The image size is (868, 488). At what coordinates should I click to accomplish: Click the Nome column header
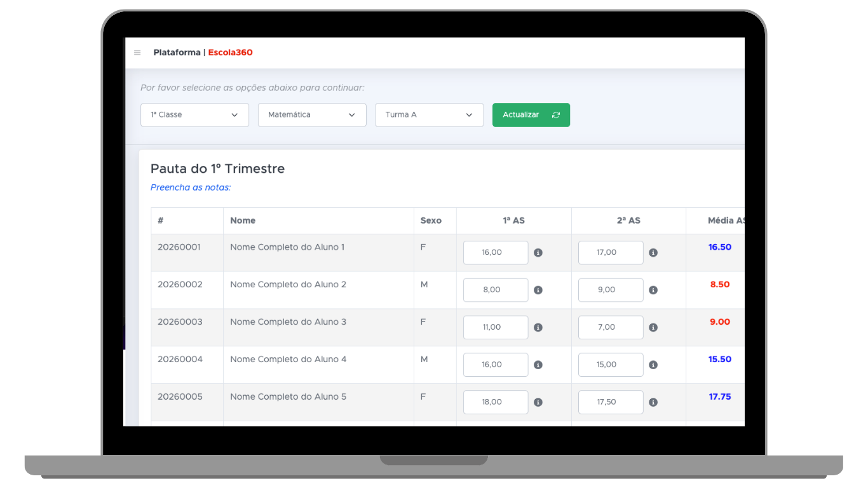(x=243, y=220)
